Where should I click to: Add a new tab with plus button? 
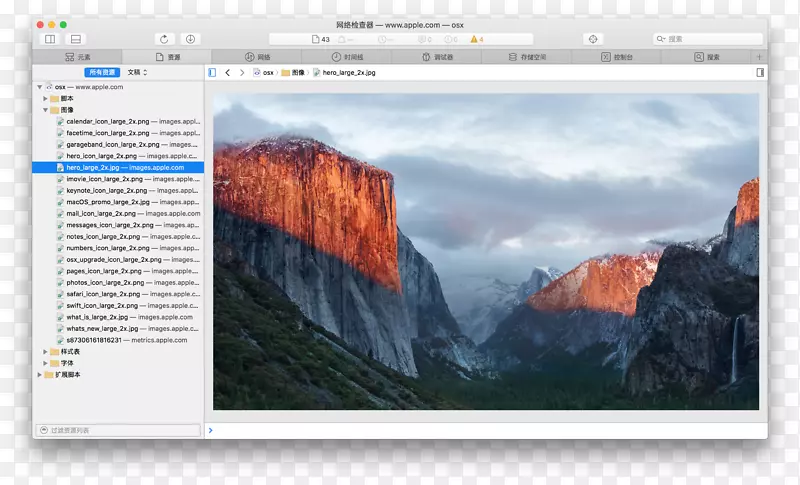759,57
